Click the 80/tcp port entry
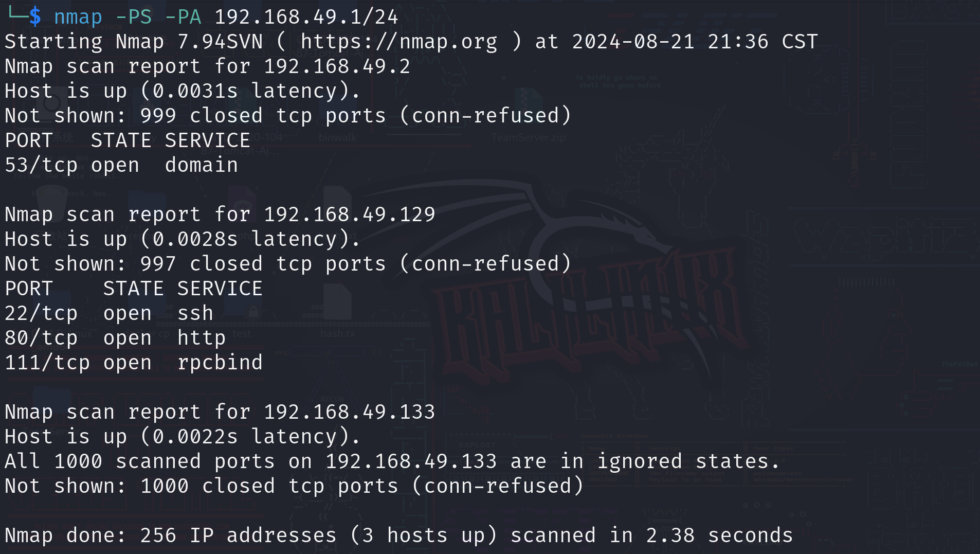This screenshot has width=980, height=554. pos(41,338)
